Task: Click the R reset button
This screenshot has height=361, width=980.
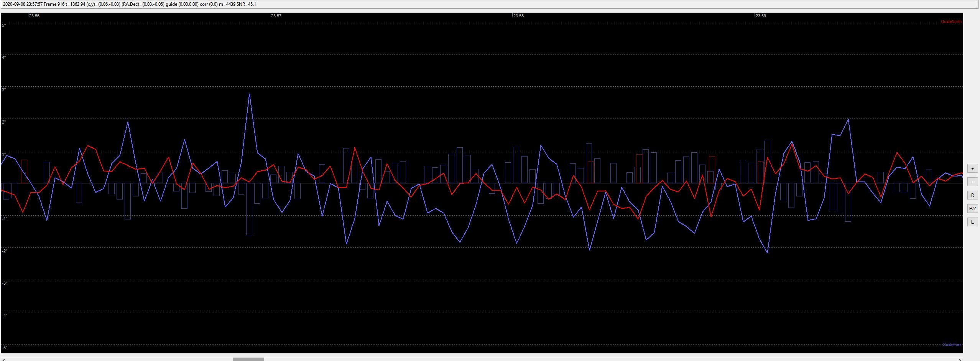Action: (972, 195)
